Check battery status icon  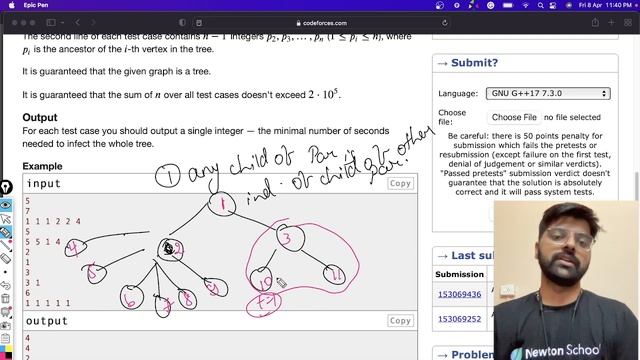click(x=508, y=5)
